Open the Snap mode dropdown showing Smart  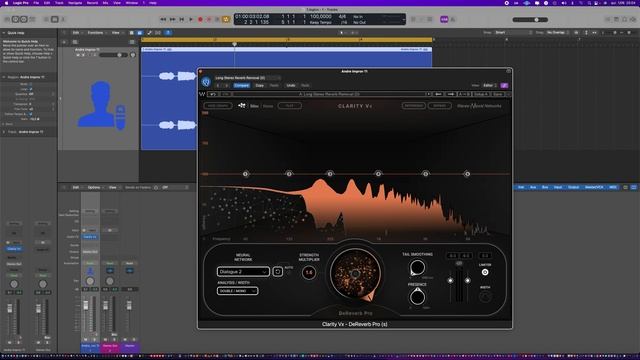(x=513, y=32)
